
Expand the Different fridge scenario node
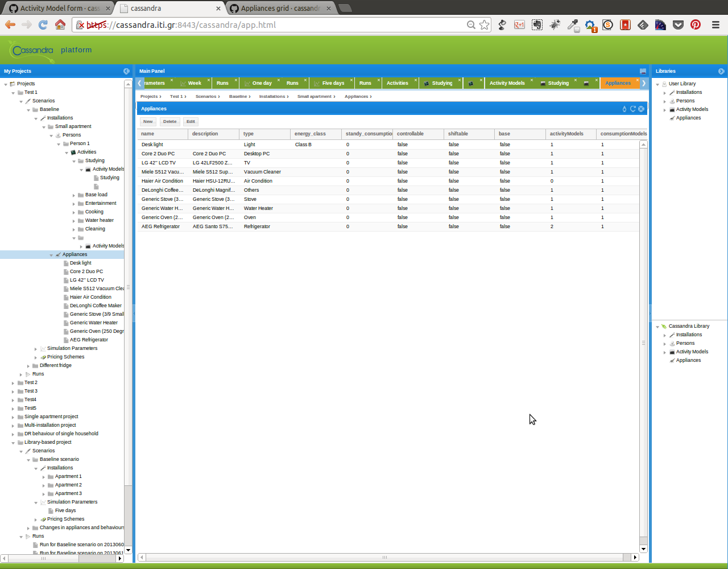[28, 366]
